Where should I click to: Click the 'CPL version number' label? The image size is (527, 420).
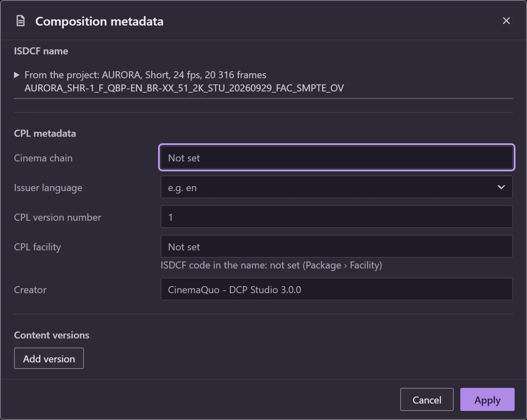click(58, 217)
